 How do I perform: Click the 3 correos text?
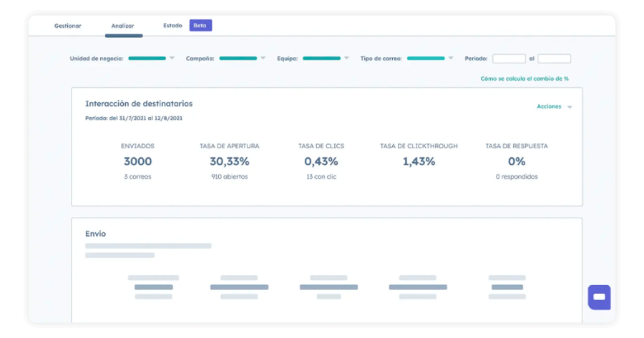(x=137, y=177)
